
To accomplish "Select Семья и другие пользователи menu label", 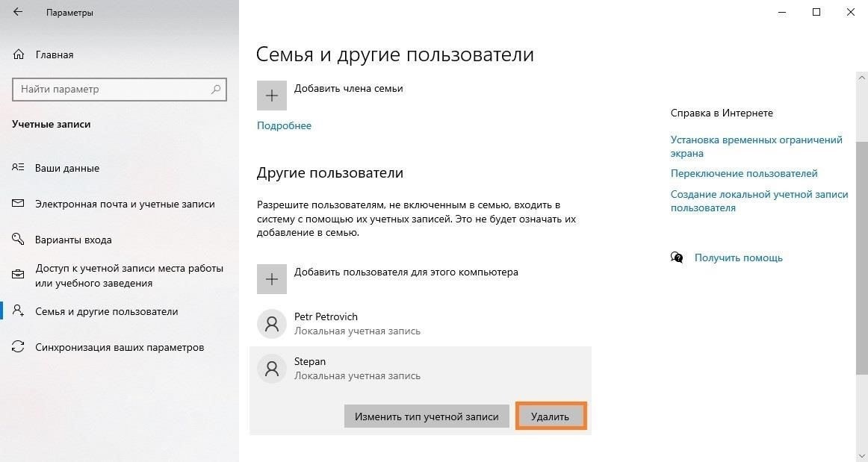I will coord(107,311).
